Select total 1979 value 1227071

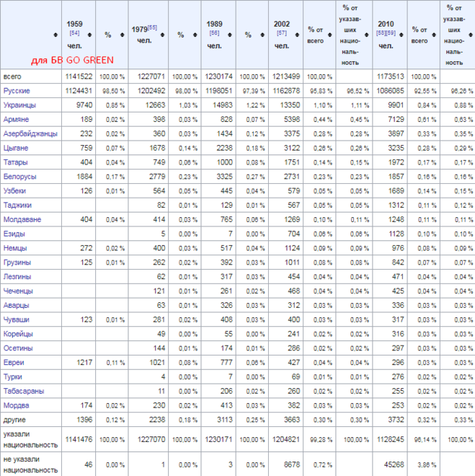pos(151,76)
